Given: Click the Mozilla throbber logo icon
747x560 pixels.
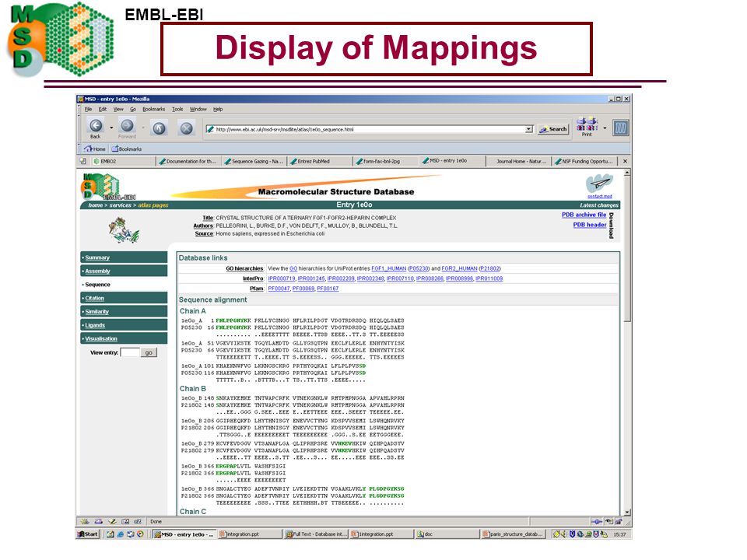Looking at the screenshot, I should pos(620,128).
